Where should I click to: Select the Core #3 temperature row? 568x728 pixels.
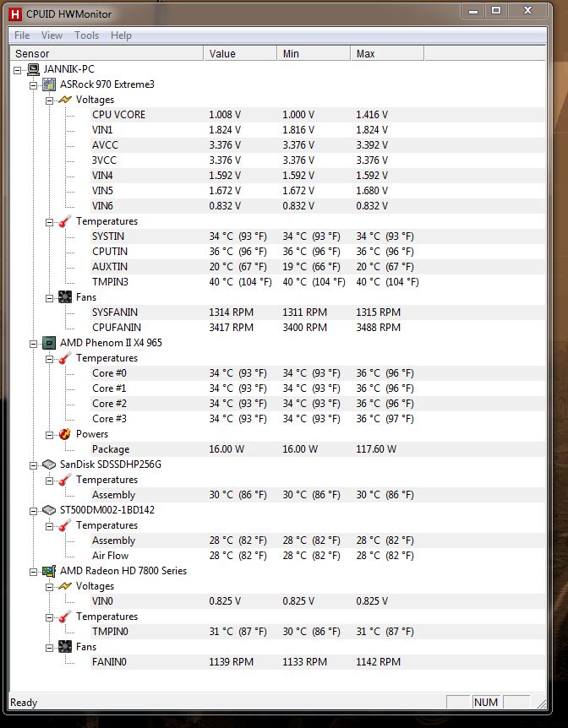pyautogui.click(x=318, y=419)
